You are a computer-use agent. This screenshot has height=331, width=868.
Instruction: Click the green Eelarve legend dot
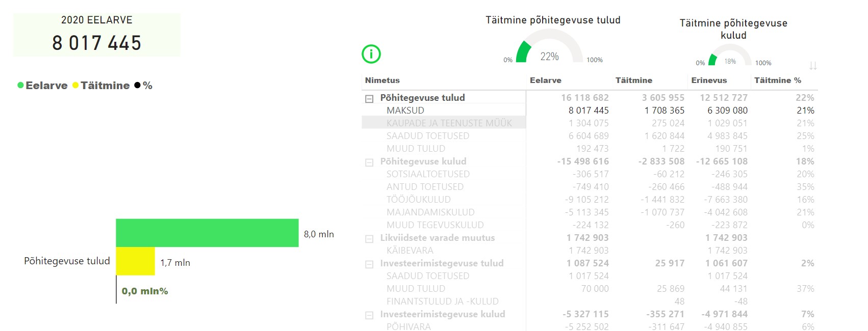(20, 86)
